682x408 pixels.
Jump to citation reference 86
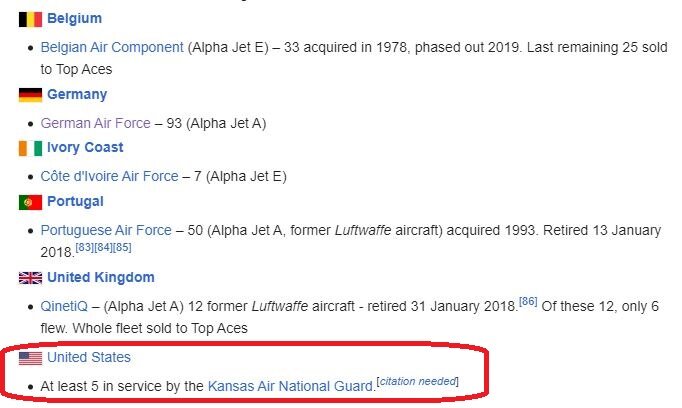coord(528,301)
